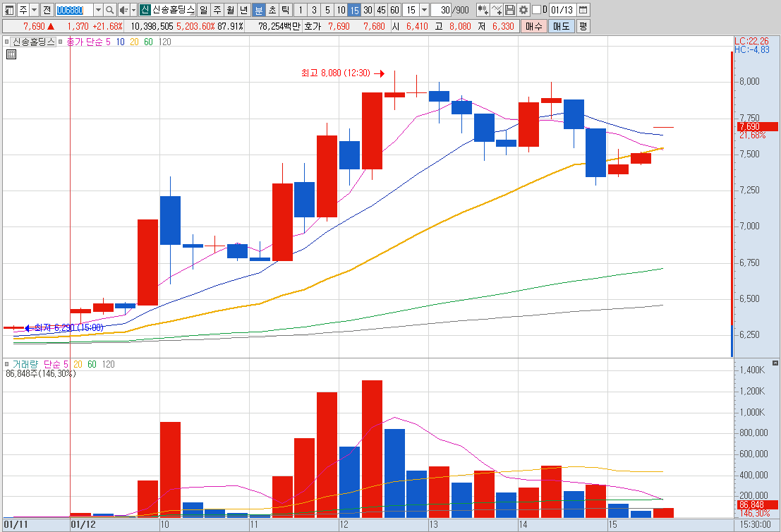Click the volume tag 86,848 on axis

(757, 504)
